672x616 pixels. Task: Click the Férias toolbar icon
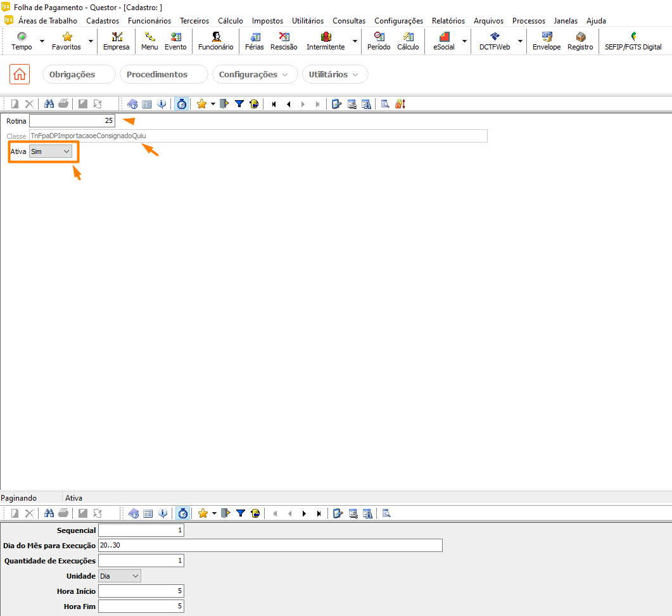pos(254,41)
